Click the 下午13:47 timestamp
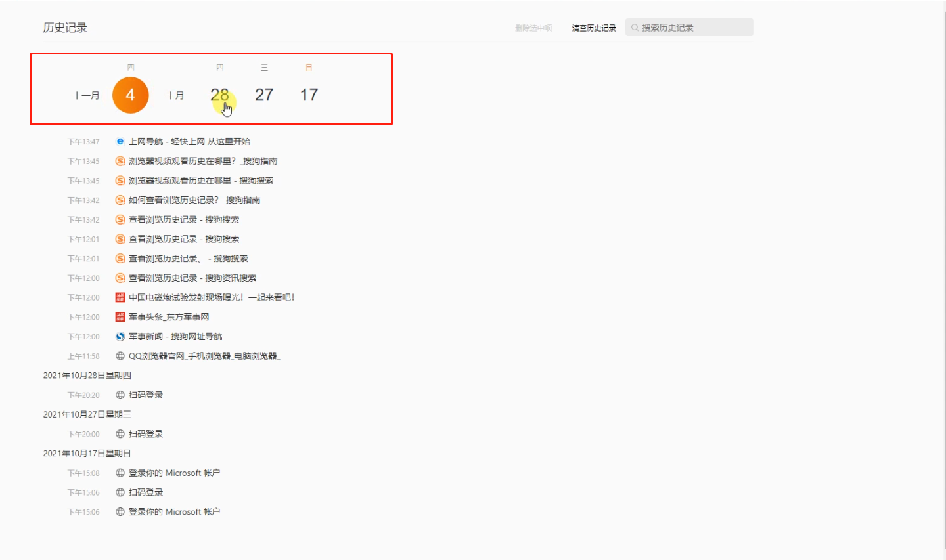Image resolution: width=946 pixels, height=560 pixels. pyautogui.click(x=83, y=142)
